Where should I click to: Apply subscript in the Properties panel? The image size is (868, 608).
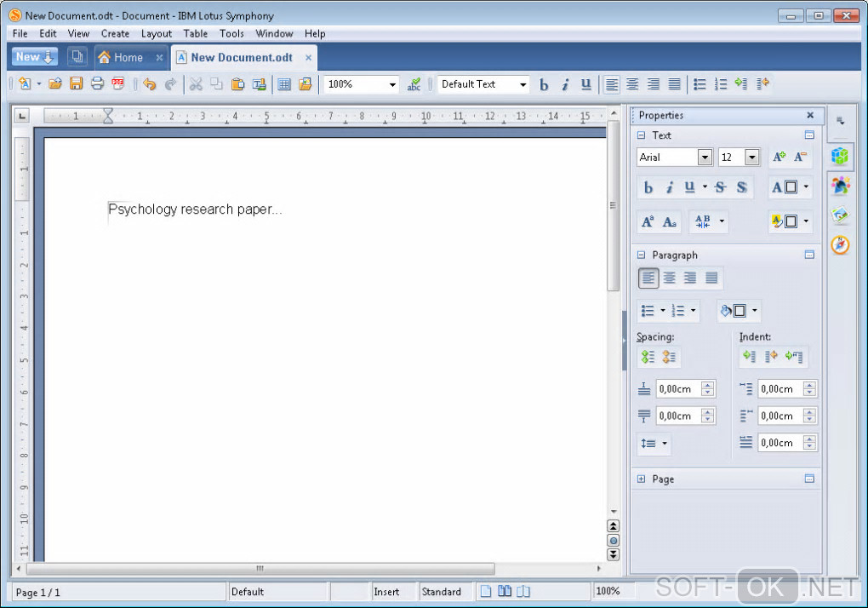tap(669, 221)
